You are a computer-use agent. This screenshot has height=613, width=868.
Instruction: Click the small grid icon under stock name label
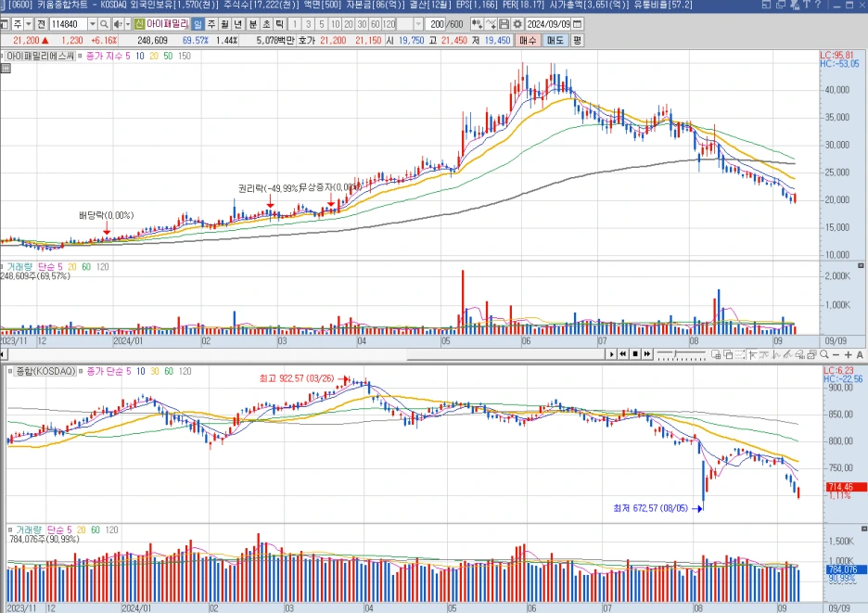[6, 68]
